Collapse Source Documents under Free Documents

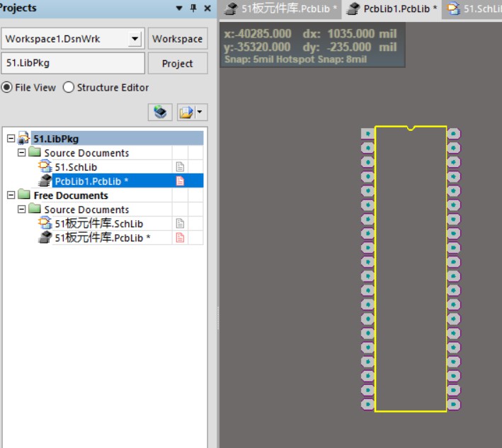point(21,209)
